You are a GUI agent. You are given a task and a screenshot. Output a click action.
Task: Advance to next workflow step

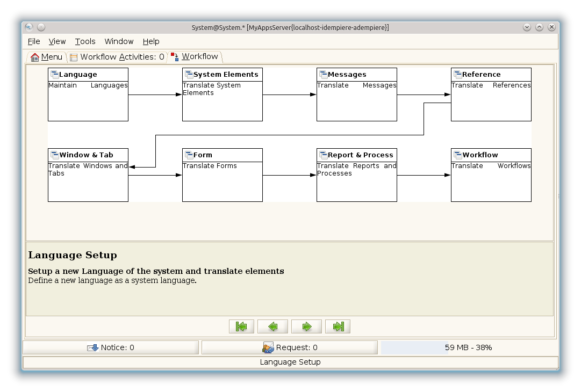click(x=306, y=326)
